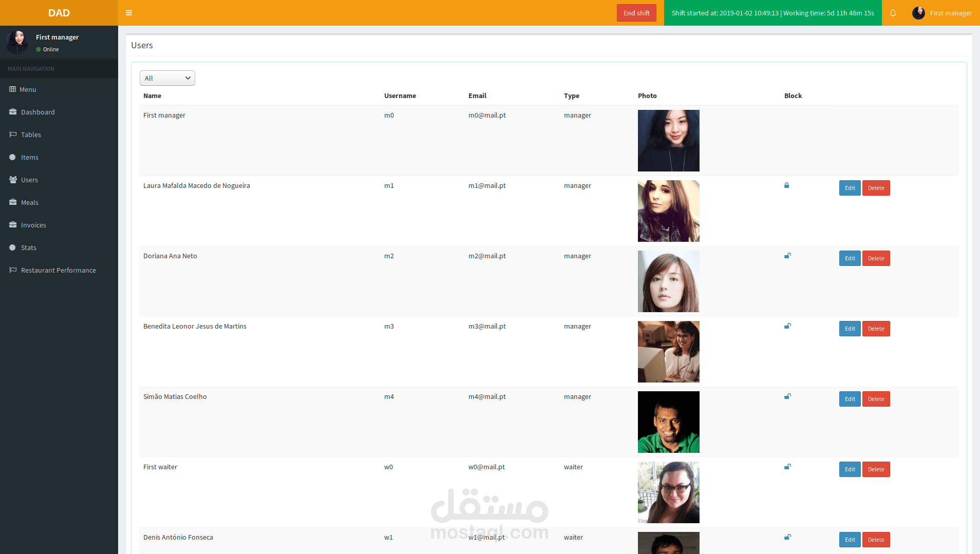Delete the First waiter user
This screenshot has height=554, width=980.
876,469
